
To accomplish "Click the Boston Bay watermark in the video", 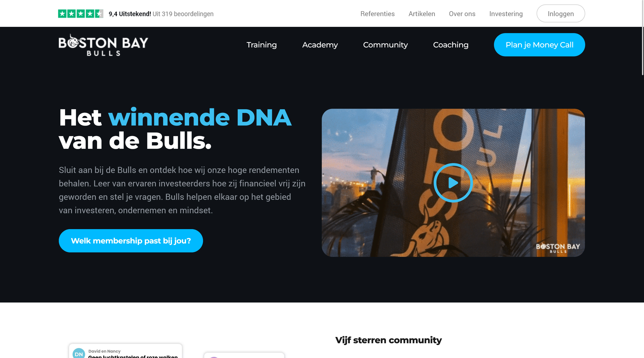I will tap(558, 248).
